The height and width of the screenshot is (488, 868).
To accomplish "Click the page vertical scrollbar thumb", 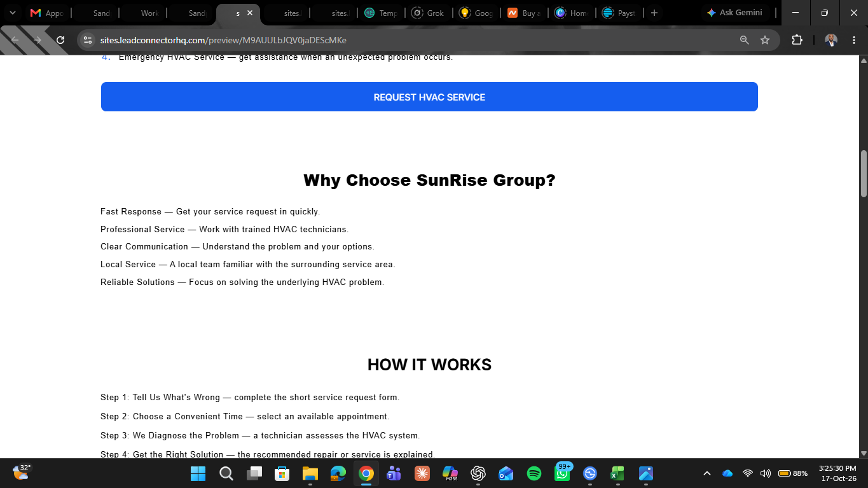I will [x=864, y=174].
